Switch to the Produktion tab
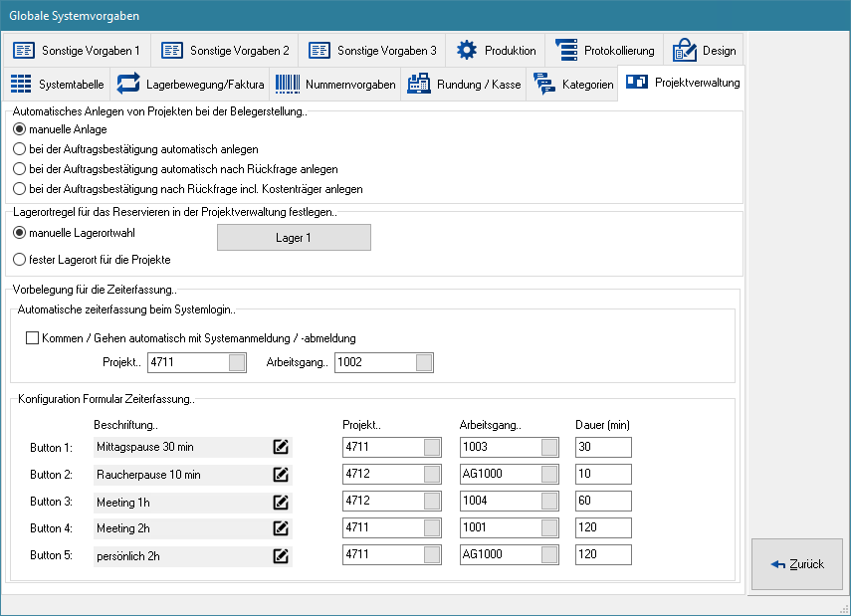Viewport: 851px width, 616px height. (x=496, y=50)
